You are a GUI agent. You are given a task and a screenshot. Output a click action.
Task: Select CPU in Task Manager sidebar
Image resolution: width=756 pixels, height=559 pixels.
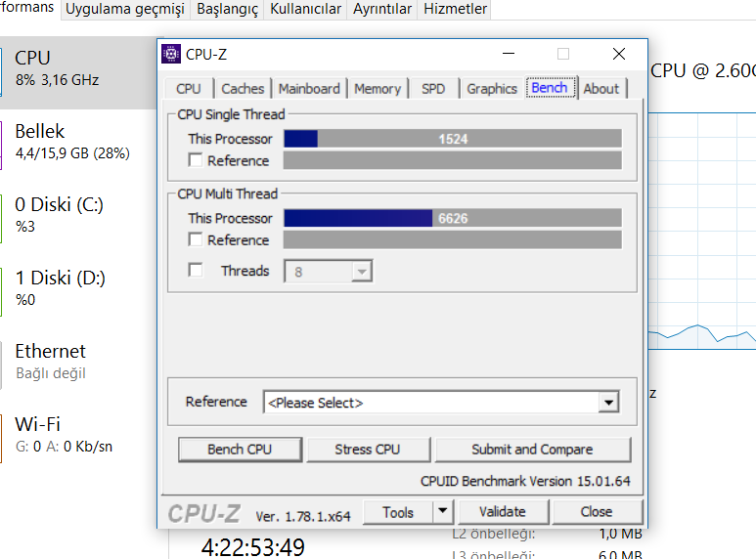(78, 72)
